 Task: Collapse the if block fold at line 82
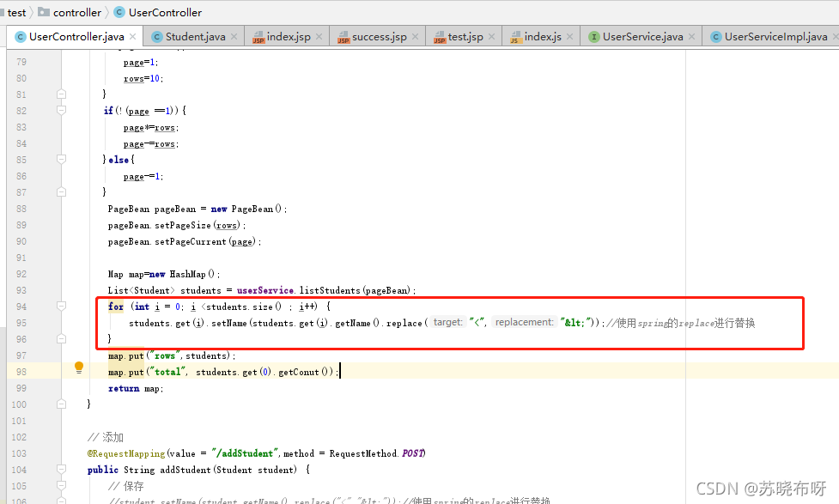click(x=62, y=110)
